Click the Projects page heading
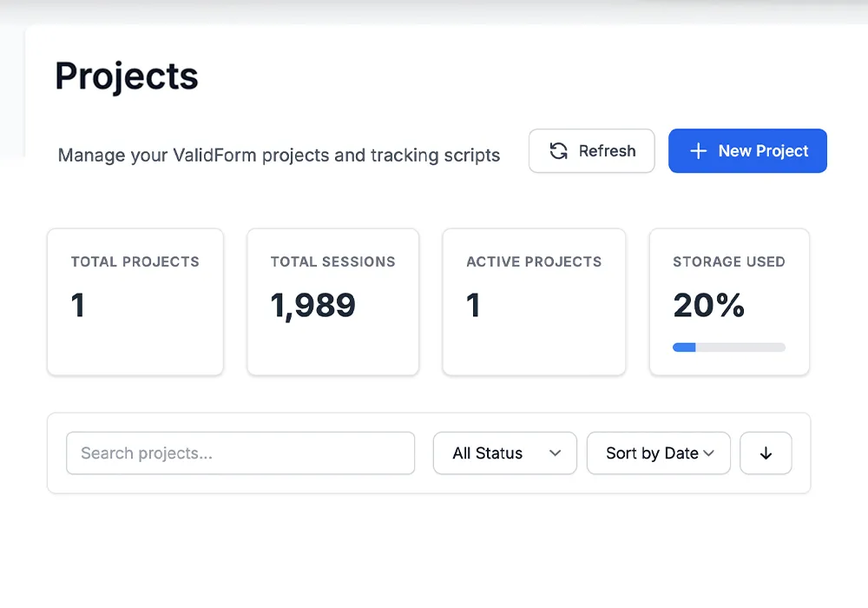Image resolution: width=868 pixels, height=608 pixels. coord(126,76)
